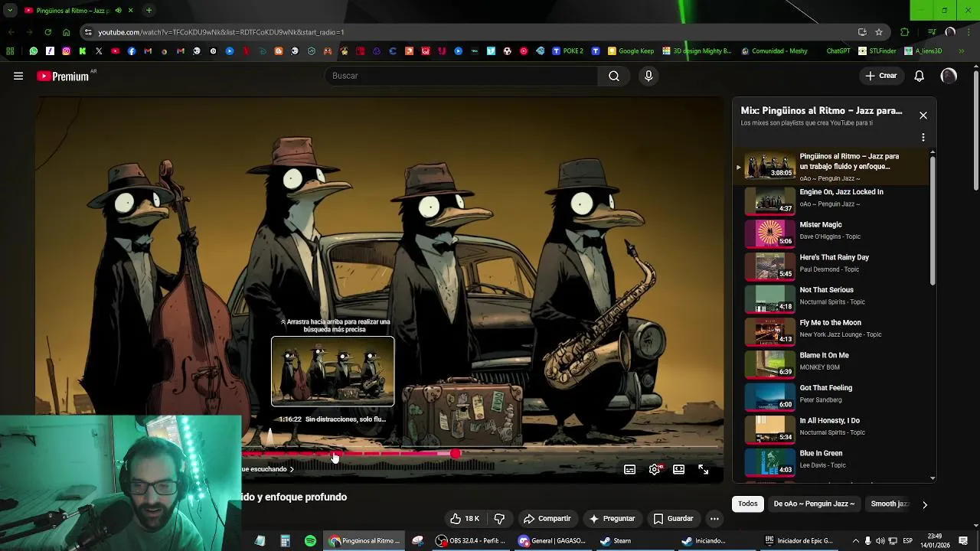Go to browser home page icon
The height and width of the screenshot is (551, 980).
pos(66,32)
